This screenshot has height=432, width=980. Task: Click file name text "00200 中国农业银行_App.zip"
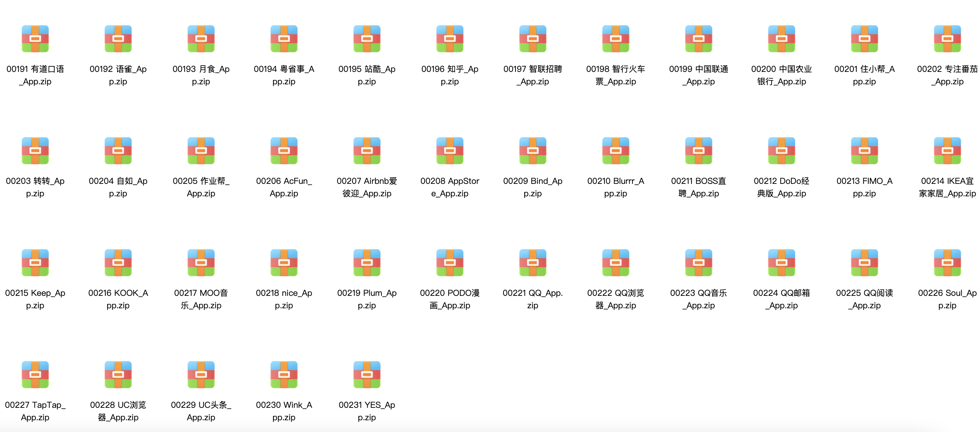click(781, 75)
